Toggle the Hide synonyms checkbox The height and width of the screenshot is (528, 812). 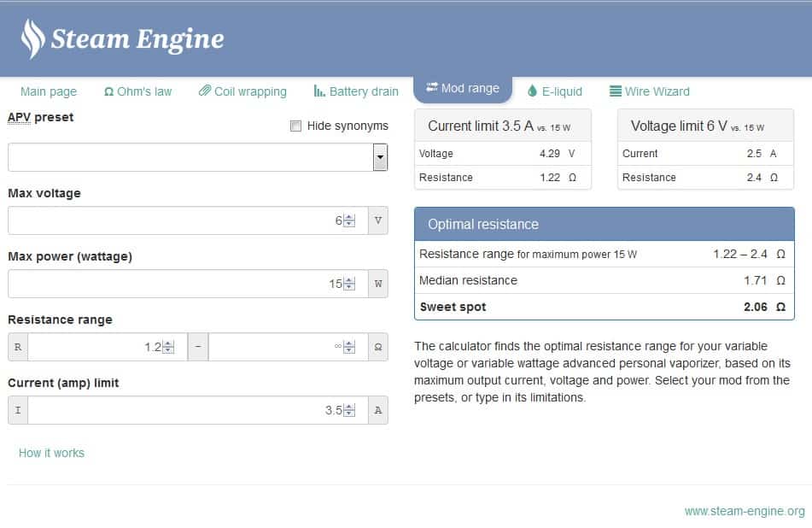(296, 126)
